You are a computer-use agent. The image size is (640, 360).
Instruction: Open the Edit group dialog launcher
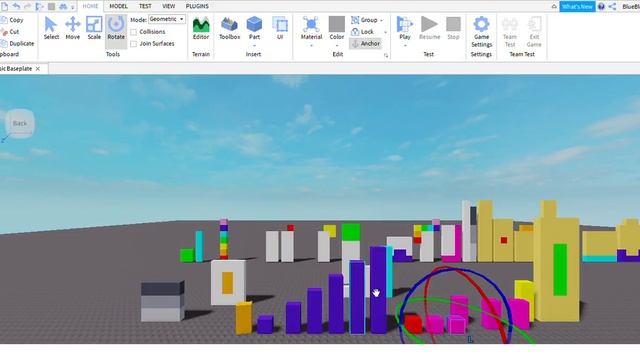click(x=386, y=56)
